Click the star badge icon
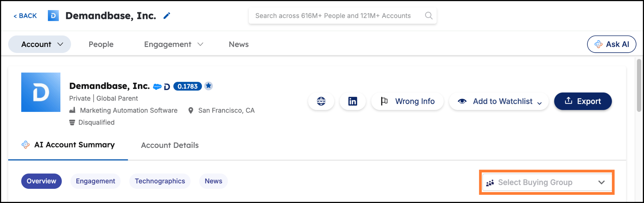Image resolution: width=644 pixels, height=203 pixels. (208, 86)
